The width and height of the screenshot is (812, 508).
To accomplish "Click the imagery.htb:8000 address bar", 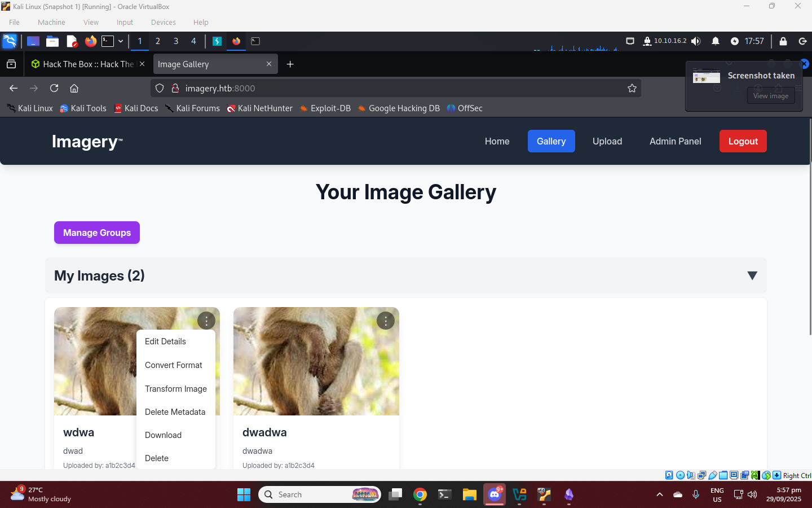I will [x=395, y=88].
